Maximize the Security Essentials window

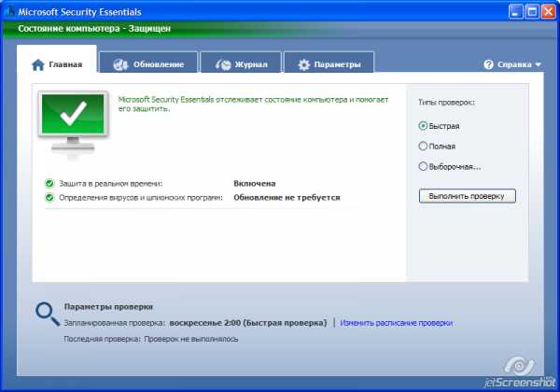pos(532,12)
